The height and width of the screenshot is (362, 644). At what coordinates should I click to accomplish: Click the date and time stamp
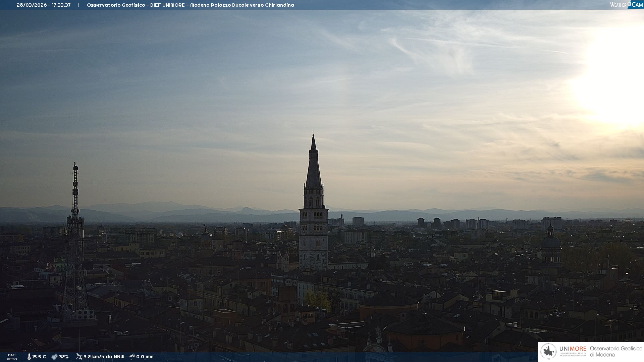44,5
